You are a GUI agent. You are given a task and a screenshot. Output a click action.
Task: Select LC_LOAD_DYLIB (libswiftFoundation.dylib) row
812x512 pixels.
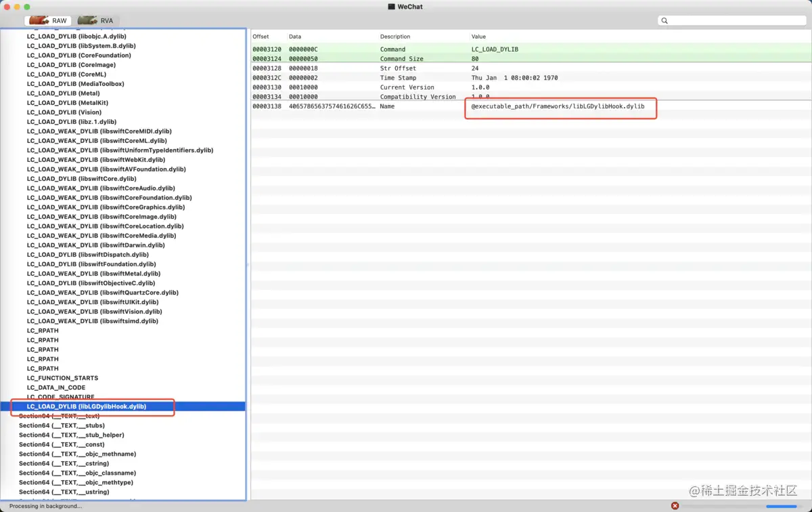tap(91, 264)
